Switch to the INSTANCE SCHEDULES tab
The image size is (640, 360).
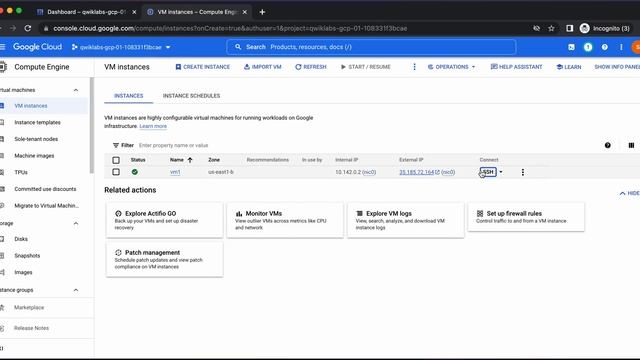(x=191, y=96)
